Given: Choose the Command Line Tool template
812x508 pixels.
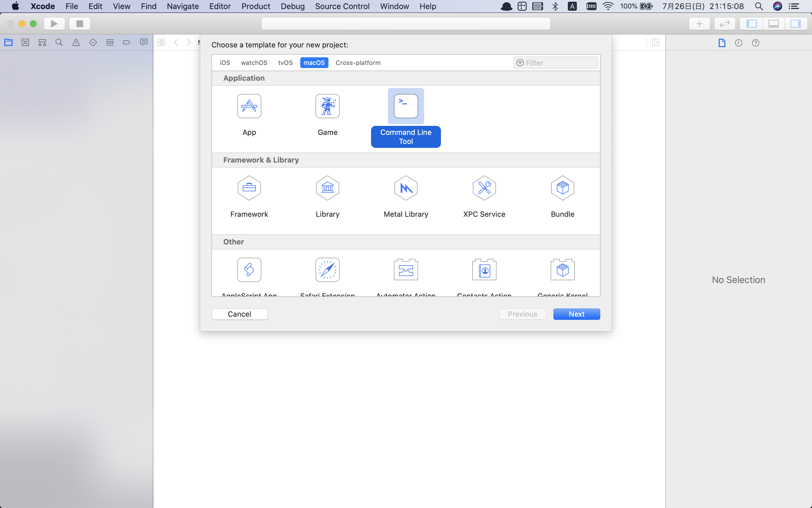Looking at the screenshot, I should [406, 118].
